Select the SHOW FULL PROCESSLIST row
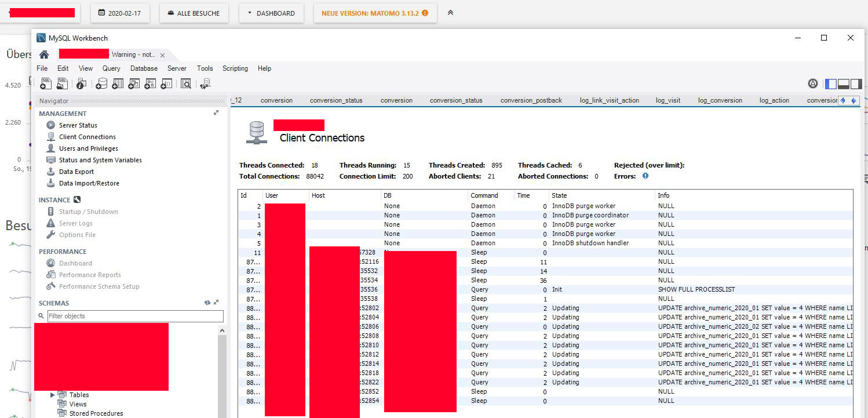Viewport: 868px width, 418px height. (545, 289)
